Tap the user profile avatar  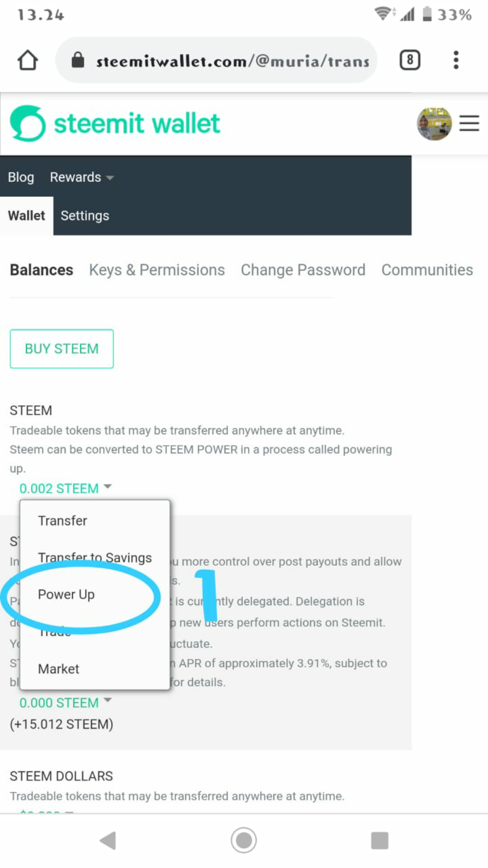coord(434,123)
